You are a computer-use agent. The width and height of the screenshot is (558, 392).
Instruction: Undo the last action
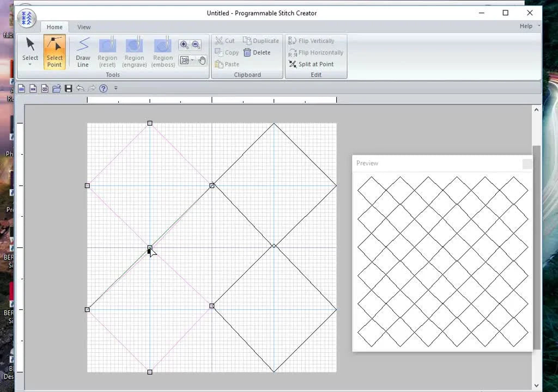coord(80,88)
